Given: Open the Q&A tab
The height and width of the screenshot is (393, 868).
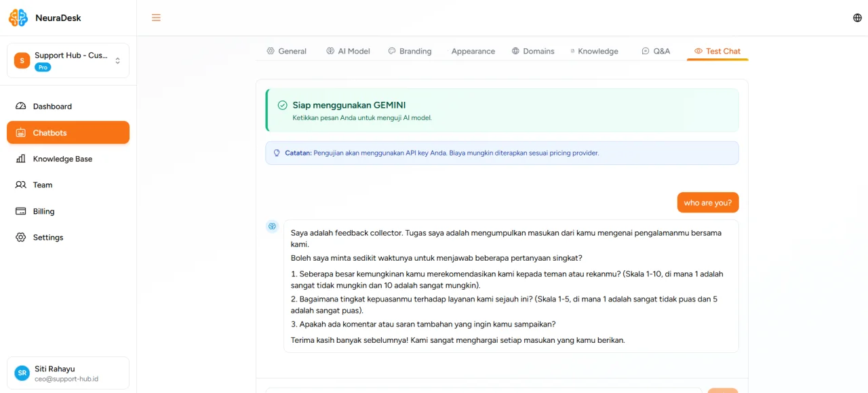Looking at the screenshot, I should [656, 51].
